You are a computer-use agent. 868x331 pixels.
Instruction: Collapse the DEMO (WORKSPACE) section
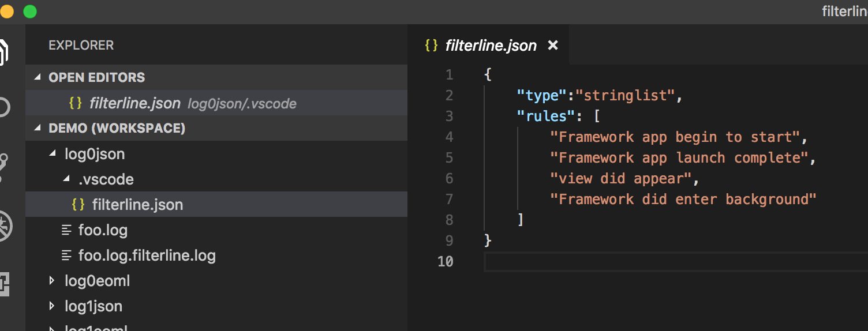click(x=38, y=128)
